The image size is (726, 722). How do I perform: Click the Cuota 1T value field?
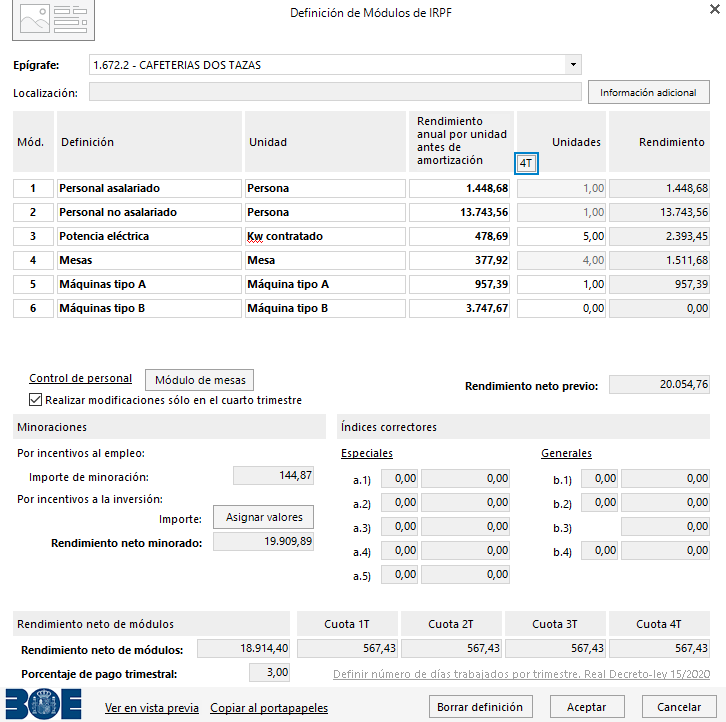[347, 648]
